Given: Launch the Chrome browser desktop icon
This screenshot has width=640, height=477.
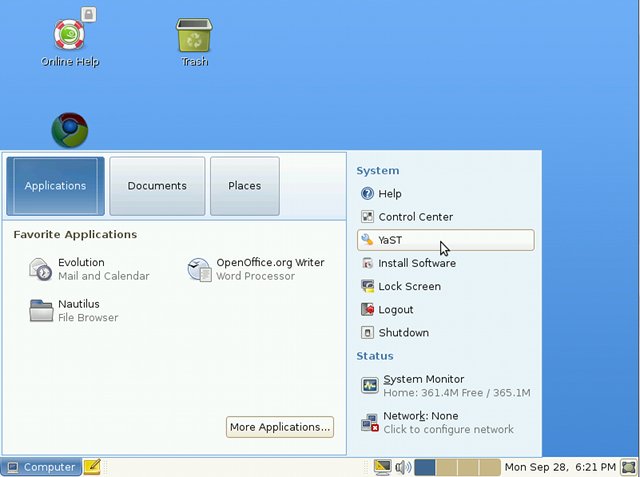Looking at the screenshot, I should click(70, 130).
